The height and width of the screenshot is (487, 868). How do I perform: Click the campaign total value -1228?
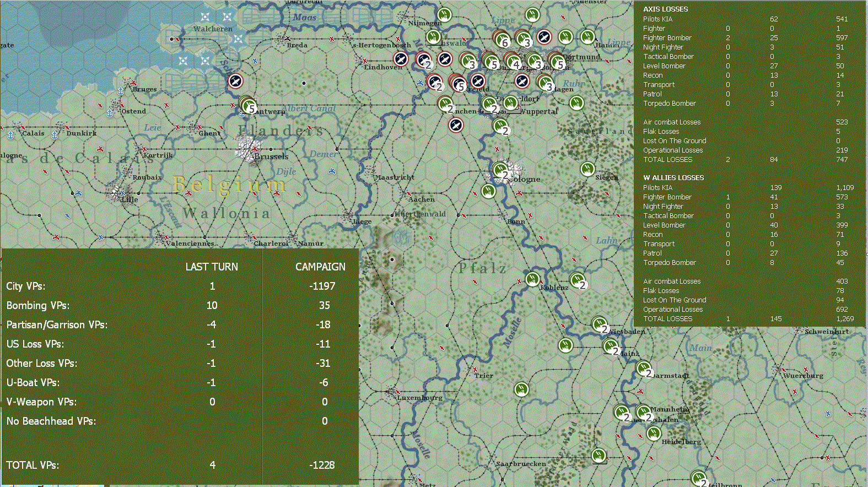[322, 465]
